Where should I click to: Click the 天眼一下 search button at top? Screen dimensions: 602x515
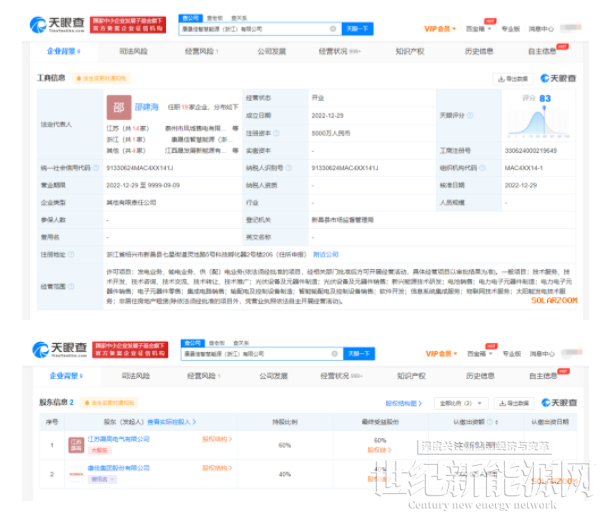click(x=358, y=29)
